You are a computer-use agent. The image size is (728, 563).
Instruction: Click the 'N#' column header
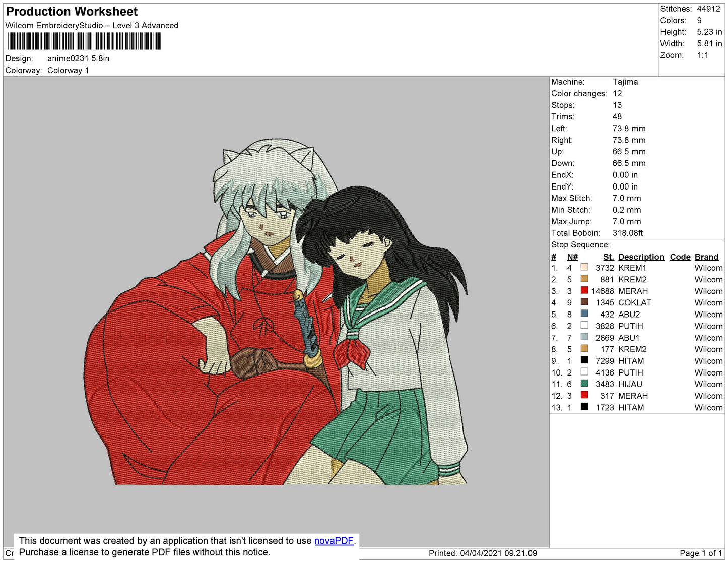[572, 257]
